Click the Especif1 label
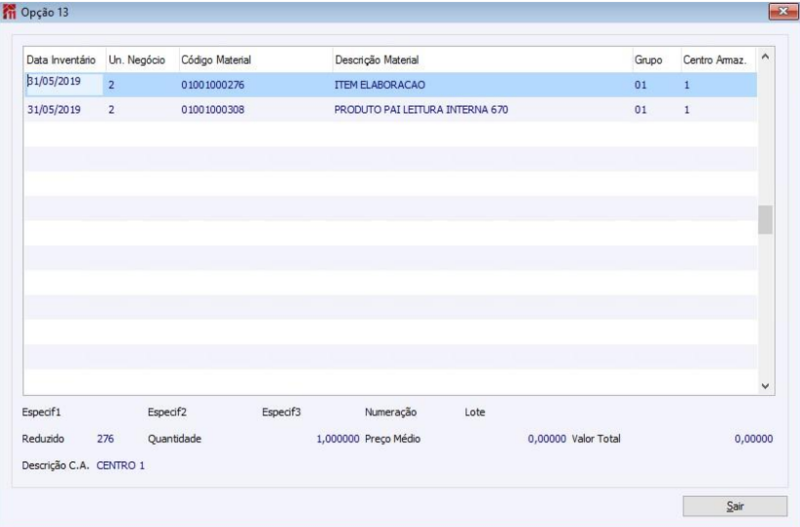This screenshot has width=800, height=527. tap(41, 412)
